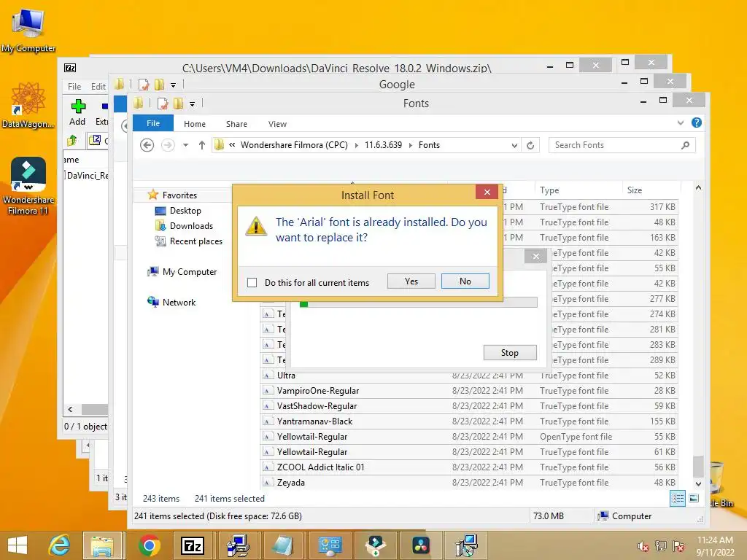Click the Search Fonts box
Image resolution: width=747 pixels, height=560 pixels.
[614, 145]
